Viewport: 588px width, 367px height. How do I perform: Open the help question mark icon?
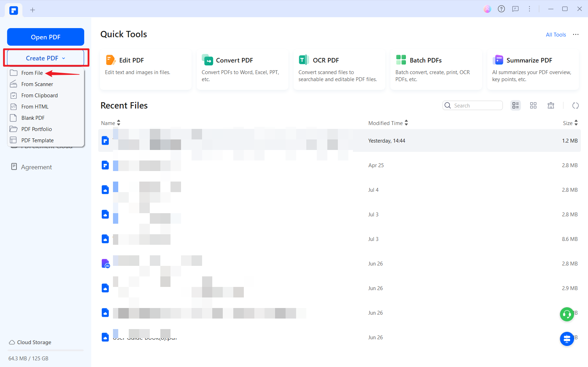tap(501, 9)
